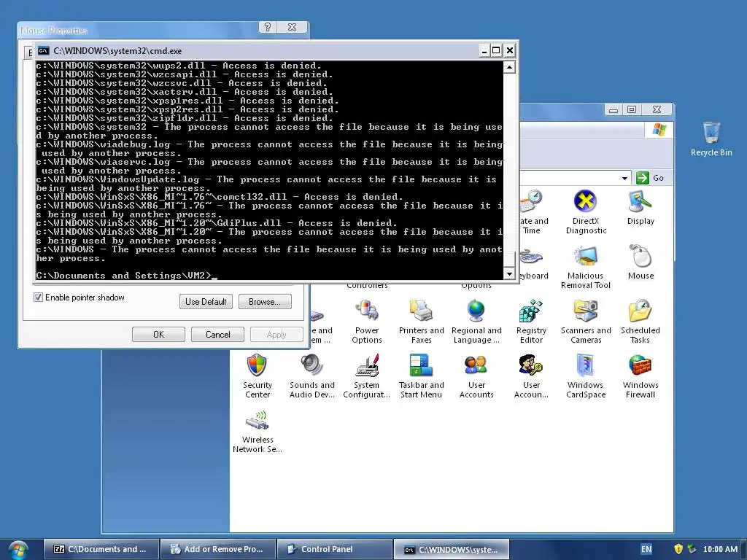The height and width of the screenshot is (560, 747).
Task: Click the security shield tray icon
Action: 678,549
